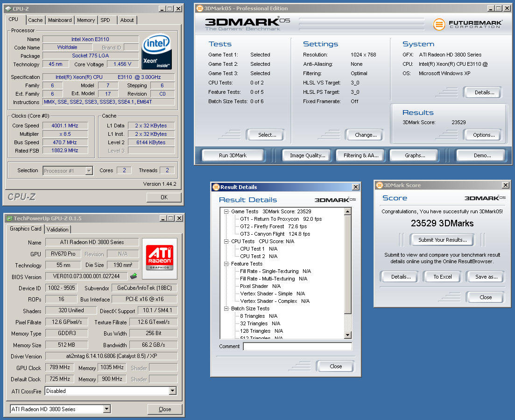Click the scroll down arrow in Result Details
The height and width of the screenshot is (420, 515).
348,335
